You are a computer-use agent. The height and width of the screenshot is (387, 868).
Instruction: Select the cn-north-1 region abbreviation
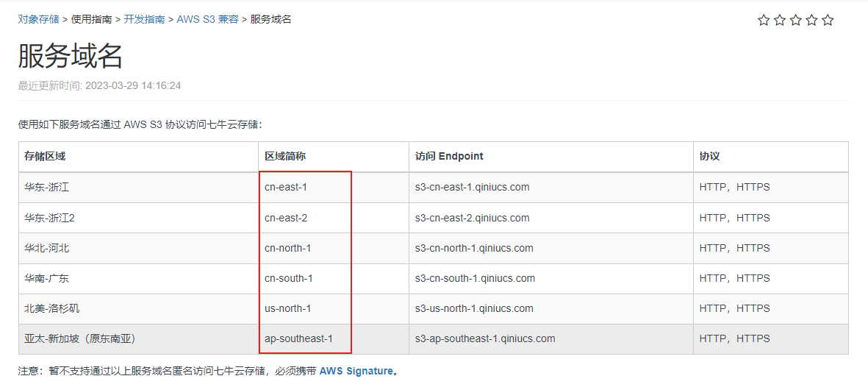pos(288,248)
